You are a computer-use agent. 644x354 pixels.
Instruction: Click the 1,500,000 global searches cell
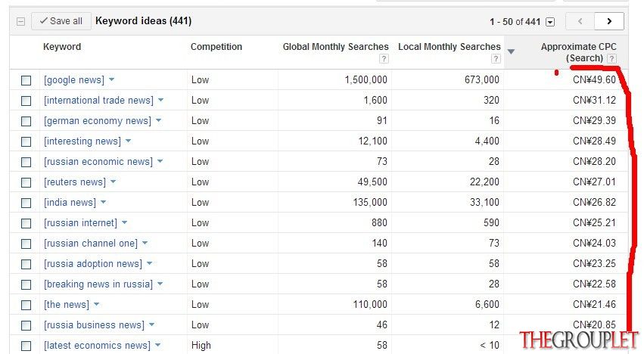tap(366, 79)
